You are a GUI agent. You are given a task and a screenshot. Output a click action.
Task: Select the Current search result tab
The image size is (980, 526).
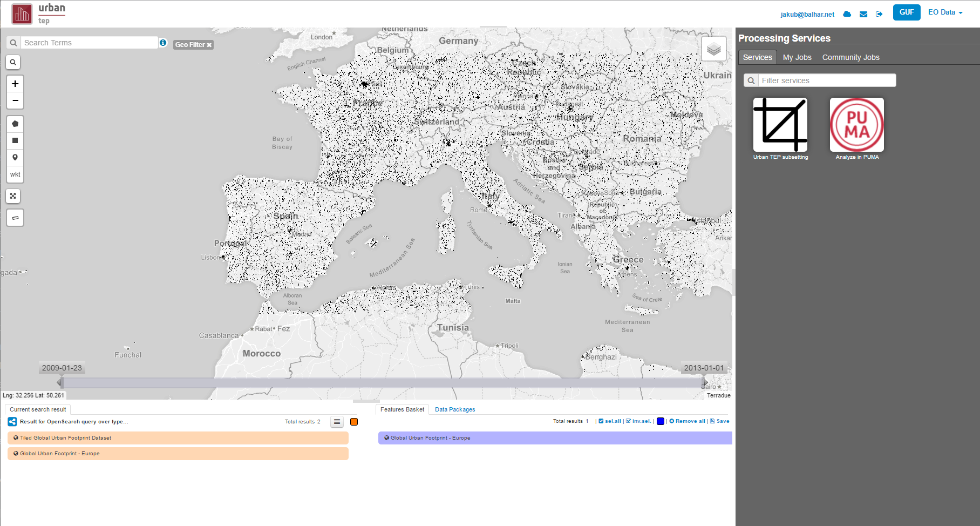point(38,409)
